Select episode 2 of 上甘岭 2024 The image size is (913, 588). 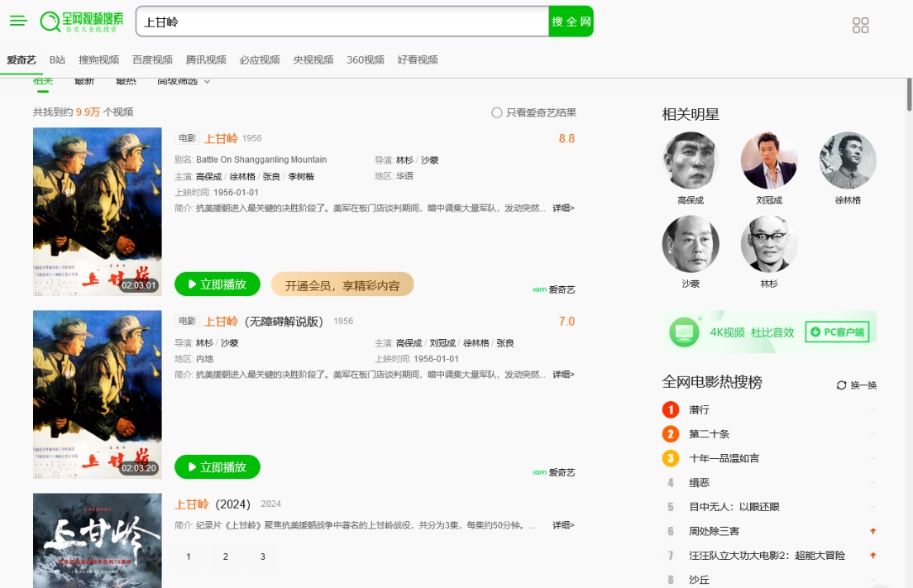click(x=225, y=557)
